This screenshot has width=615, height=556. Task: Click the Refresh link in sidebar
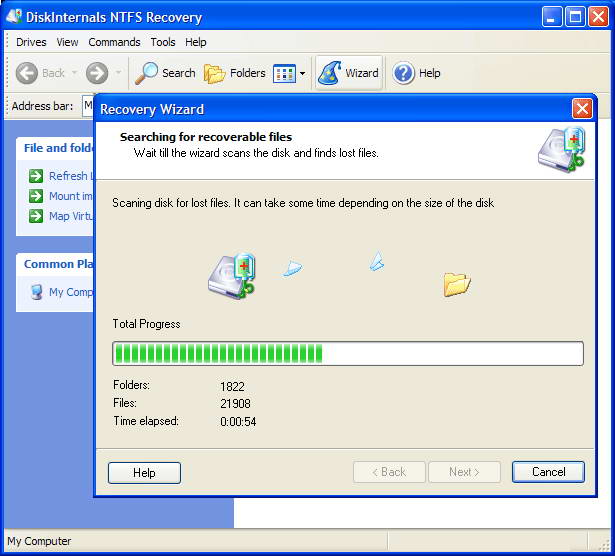coord(70,176)
